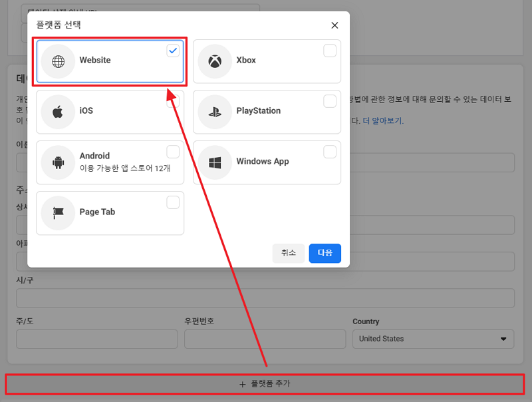This screenshot has width=532, height=402.
Task: Select the Website label text
Action: point(95,60)
